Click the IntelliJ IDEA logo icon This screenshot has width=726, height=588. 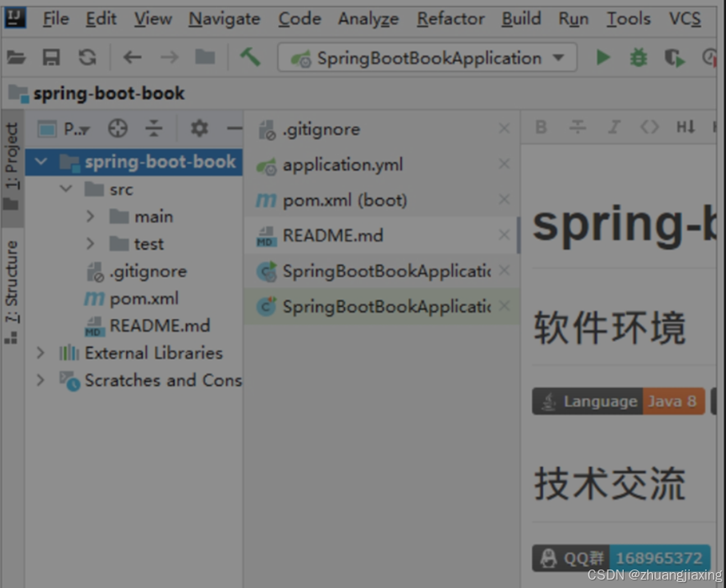click(x=15, y=18)
